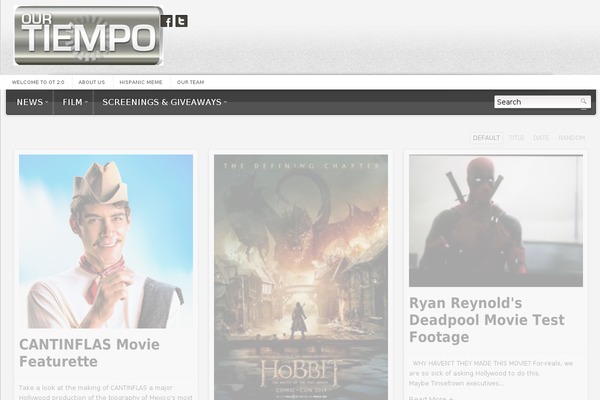Open CANTINFLAS Movie Featurette headline
The image size is (600, 400).
click(x=89, y=353)
